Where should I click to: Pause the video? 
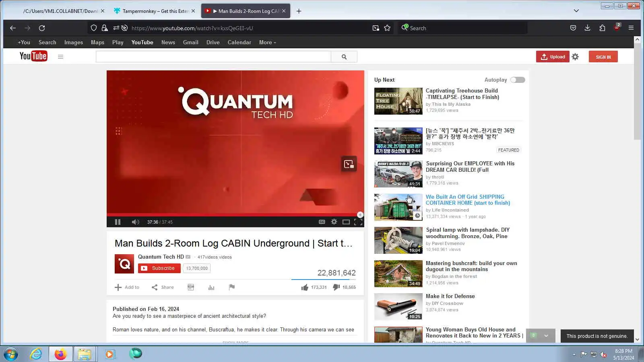point(118,222)
